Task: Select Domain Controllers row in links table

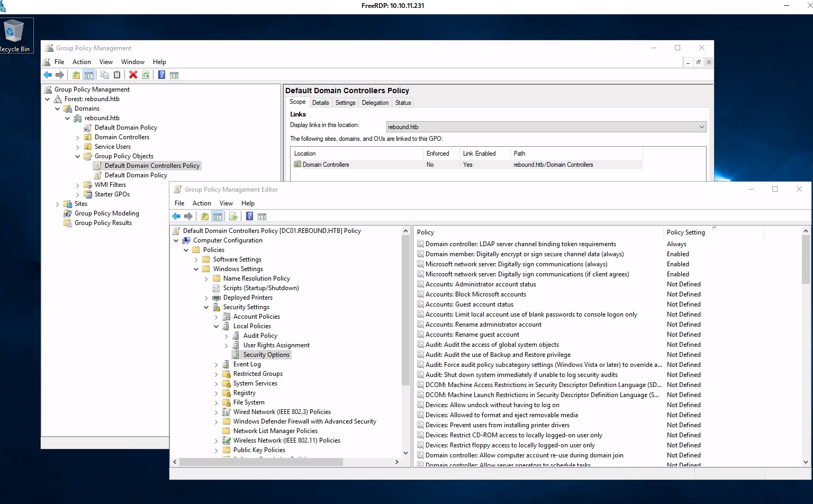Action: coord(467,165)
